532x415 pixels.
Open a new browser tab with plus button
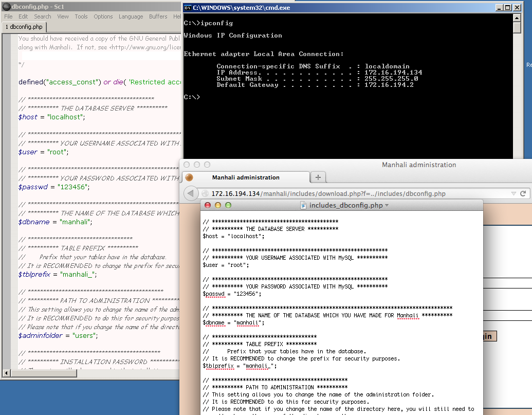(x=318, y=177)
